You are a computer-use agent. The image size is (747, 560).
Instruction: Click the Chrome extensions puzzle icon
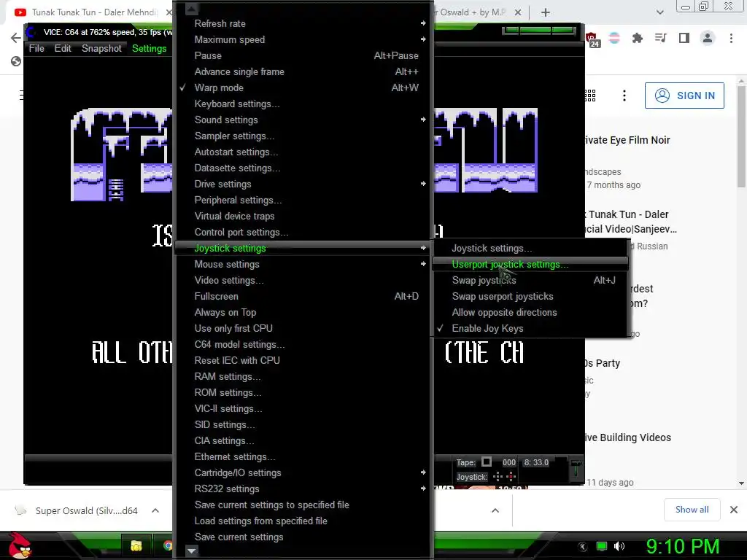pyautogui.click(x=637, y=38)
